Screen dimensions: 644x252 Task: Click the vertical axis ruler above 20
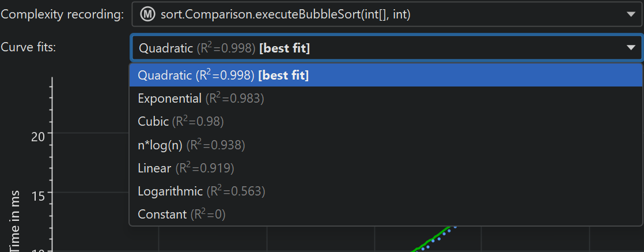point(52,104)
